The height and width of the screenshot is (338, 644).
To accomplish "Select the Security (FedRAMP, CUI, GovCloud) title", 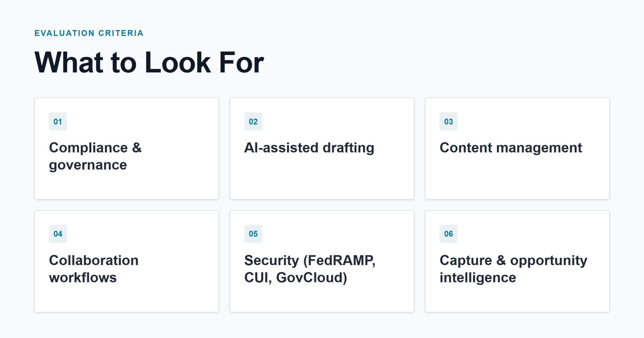I will click(310, 269).
